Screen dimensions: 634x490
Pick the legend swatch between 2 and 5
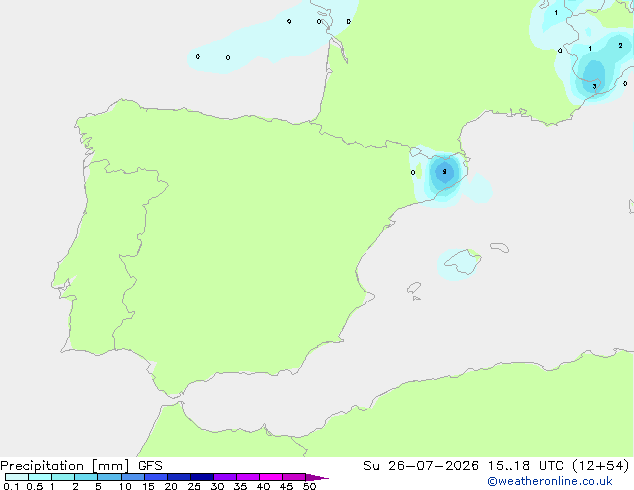[86, 477]
